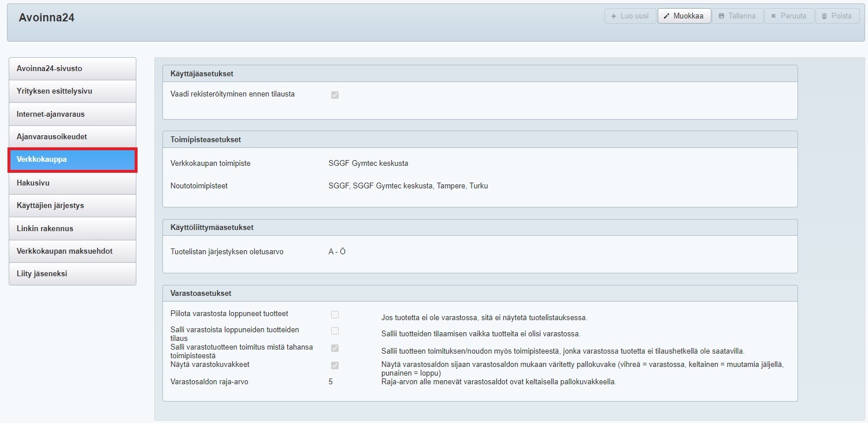Click the Varastosaldon raja-arvo value 5
Image resolution: width=868 pixels, height=423 pixels.
[331, 382]
